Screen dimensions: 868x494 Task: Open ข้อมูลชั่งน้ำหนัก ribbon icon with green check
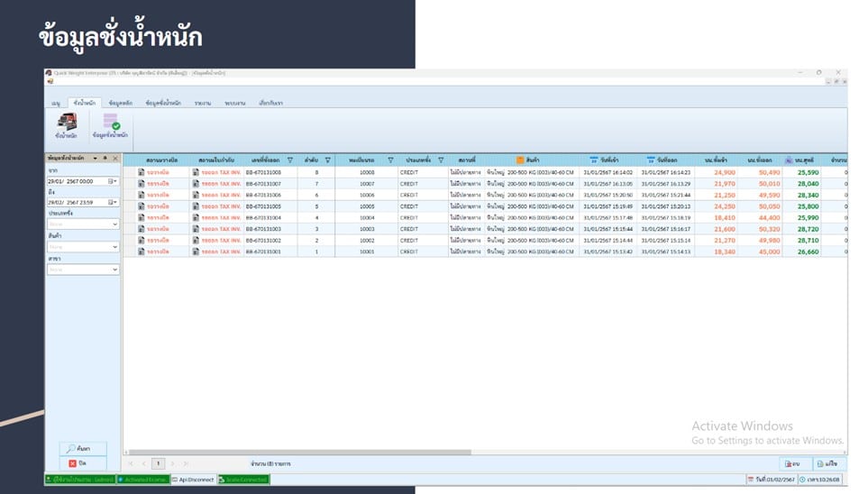[x=110, y=125]
